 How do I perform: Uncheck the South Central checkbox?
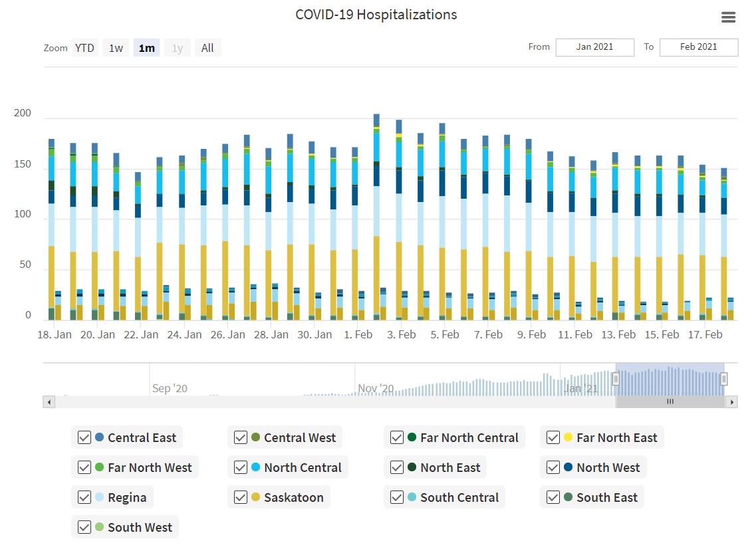click(x=397, y=498)
